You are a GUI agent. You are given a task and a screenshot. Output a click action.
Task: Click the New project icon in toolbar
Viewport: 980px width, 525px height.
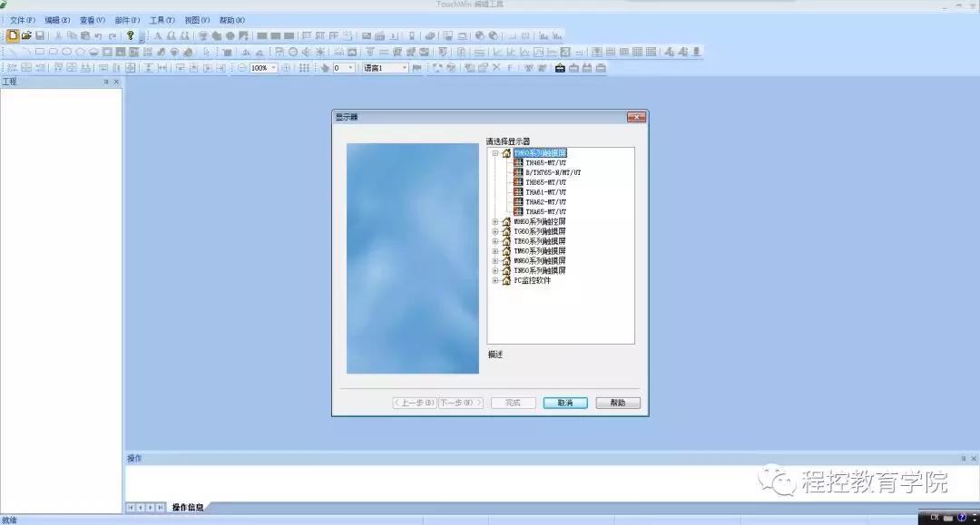[x=13, y=36]
